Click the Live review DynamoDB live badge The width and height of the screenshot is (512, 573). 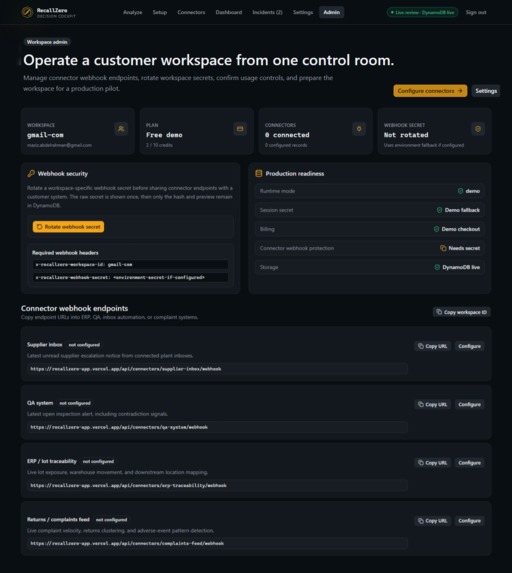click(x=422, y=12)
